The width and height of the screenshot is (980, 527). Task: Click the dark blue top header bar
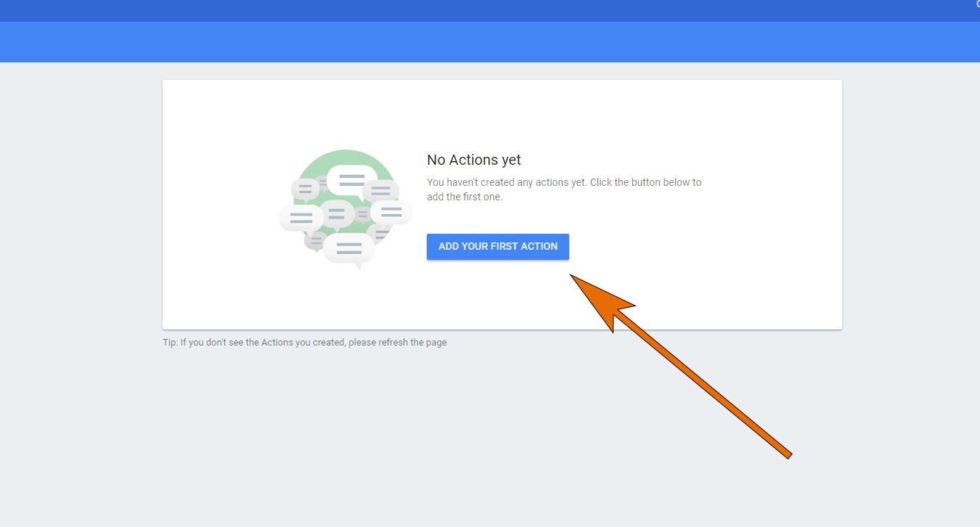(x=436, y=11)
